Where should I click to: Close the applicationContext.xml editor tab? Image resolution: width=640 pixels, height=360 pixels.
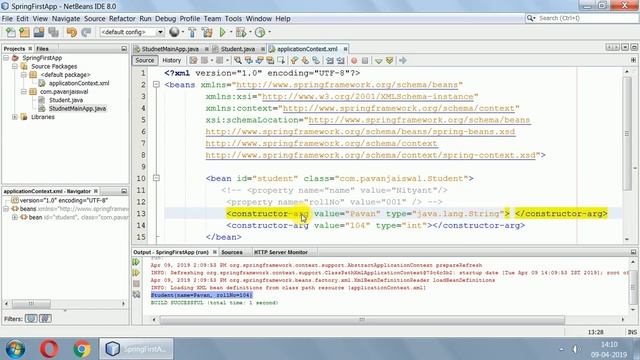(345, 49)
